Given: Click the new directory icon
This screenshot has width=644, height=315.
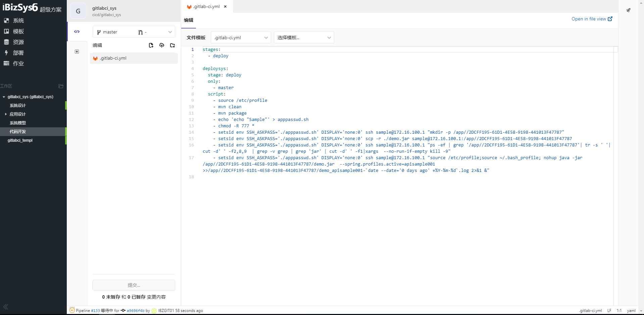Looking at the screenshot, I should (x=172, y=45).
